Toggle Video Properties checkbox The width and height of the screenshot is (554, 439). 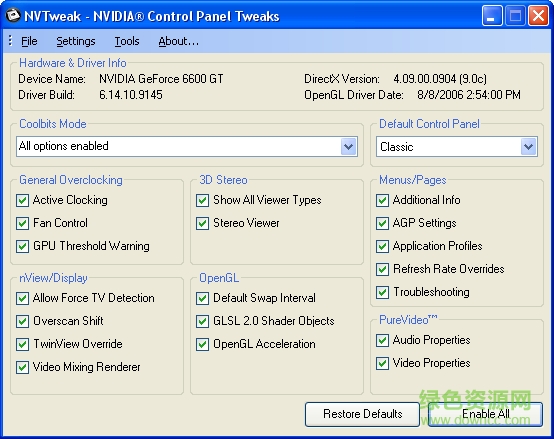click(382, 363)
